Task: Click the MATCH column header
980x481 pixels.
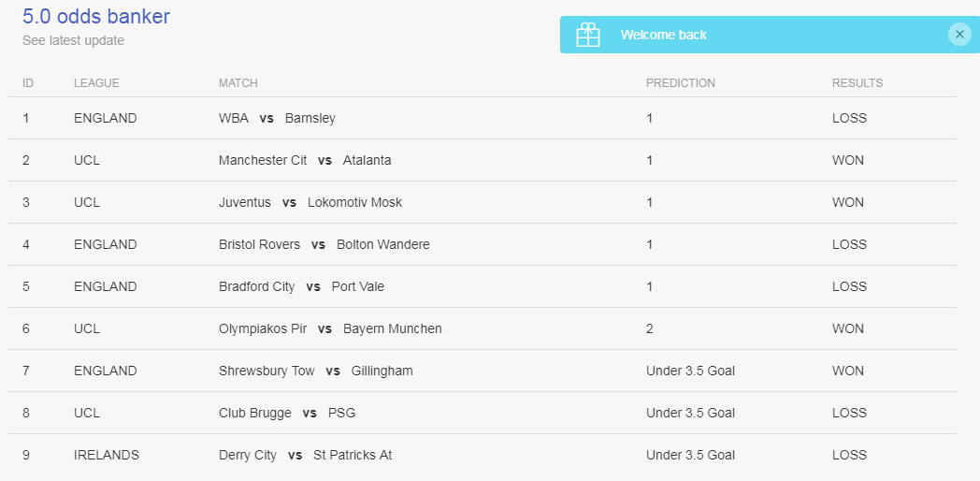Action: point(238,83)
